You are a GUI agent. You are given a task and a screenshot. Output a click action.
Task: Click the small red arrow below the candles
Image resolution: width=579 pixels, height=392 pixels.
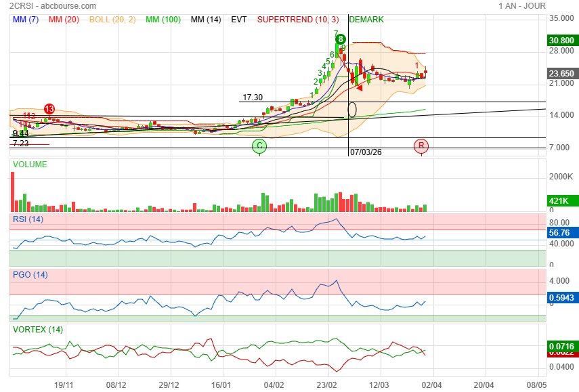pos(360,87)
